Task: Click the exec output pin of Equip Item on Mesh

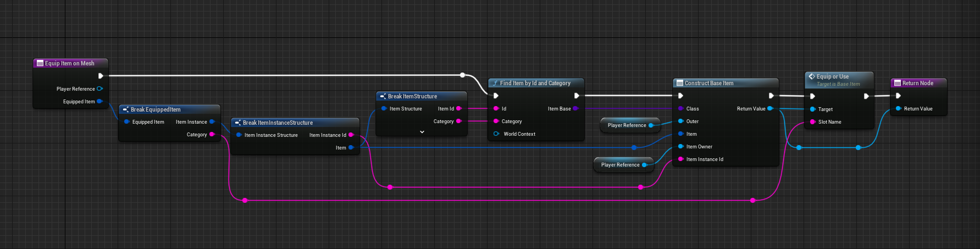Action: [x=101, y=76]
